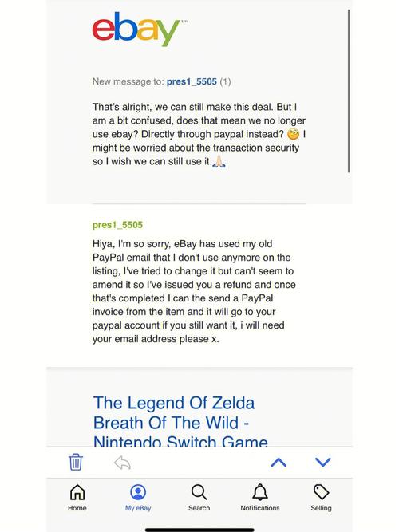Click the message scrollbar on right edge
The width and height of the screenshot is (399, 532).
(349, 91)
